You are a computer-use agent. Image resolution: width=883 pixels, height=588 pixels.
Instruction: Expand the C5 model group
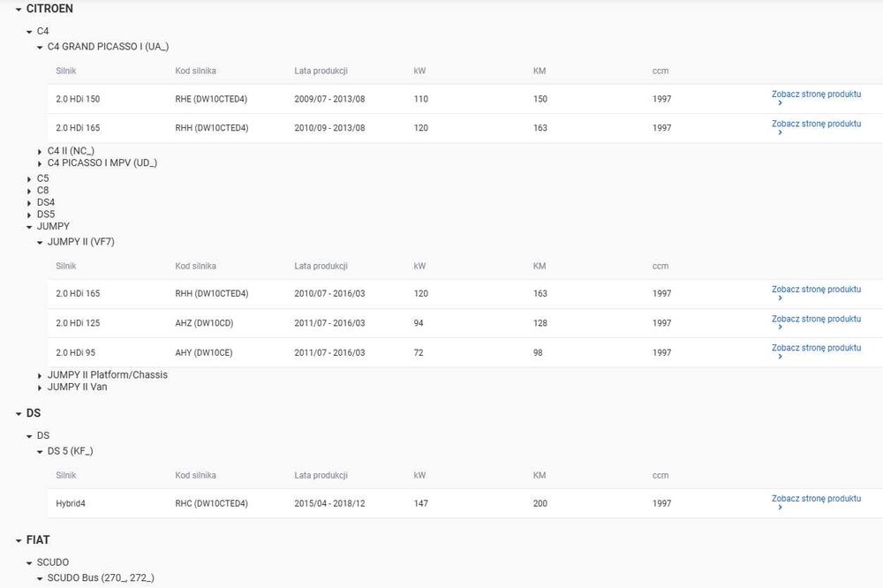(29, 179)
